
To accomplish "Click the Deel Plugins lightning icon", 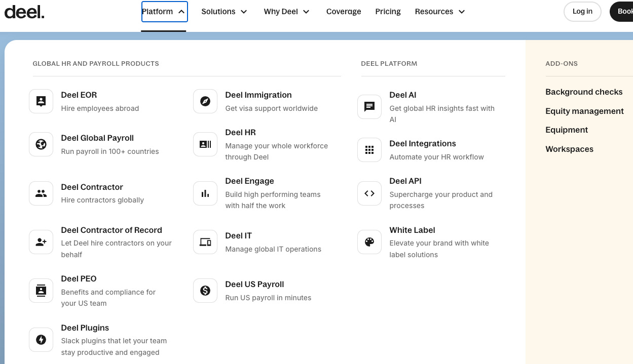I will pyautogui.click(x=41, y=340).
